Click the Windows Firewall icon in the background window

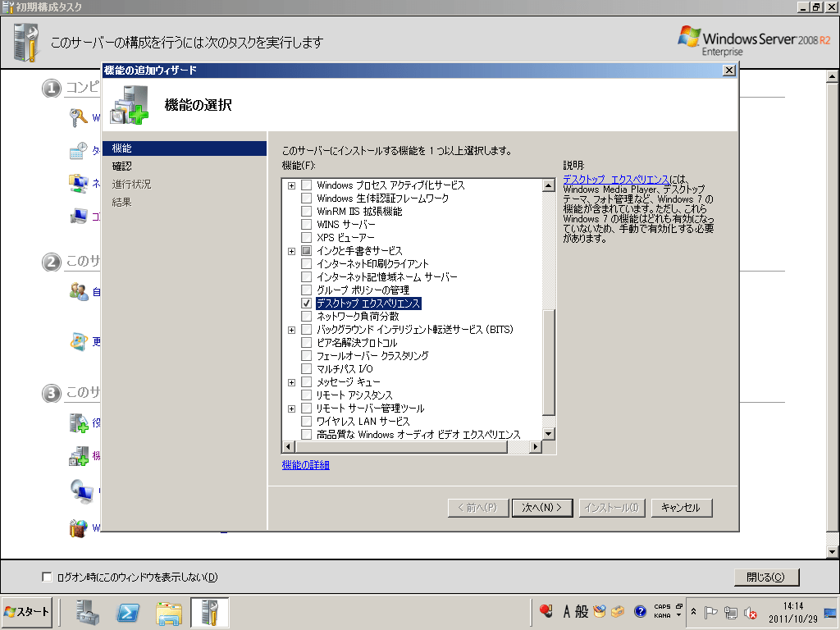tap(78, 528)
